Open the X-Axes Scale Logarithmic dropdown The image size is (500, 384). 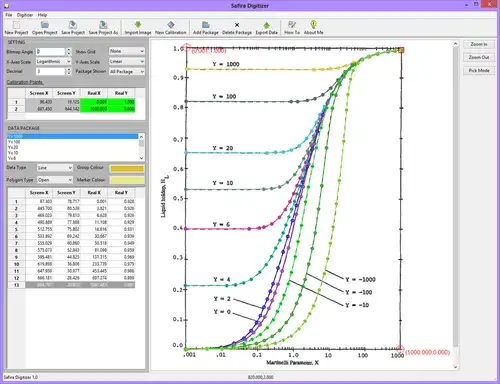click(x=53, y=62)
